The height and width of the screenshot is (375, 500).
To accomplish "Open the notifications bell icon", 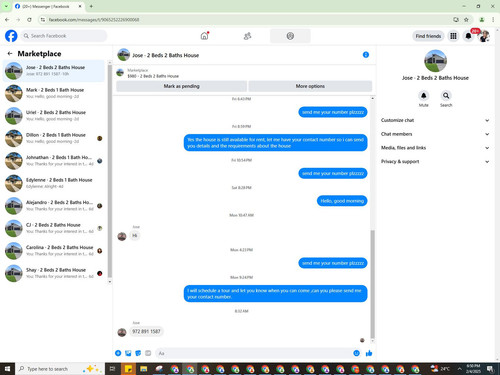I will pyautogui.click(x=468, y=36).
